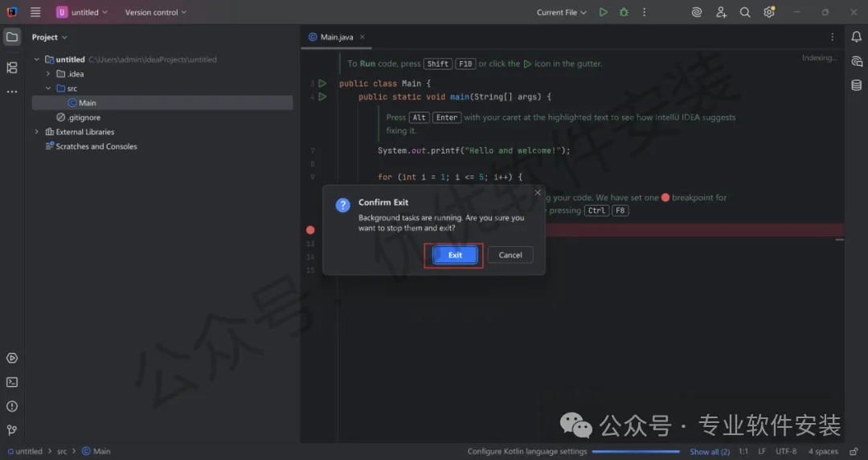868x460 pixels.
Task: Click the printf Hello and welcome line
Action: (x=474, y=150)
